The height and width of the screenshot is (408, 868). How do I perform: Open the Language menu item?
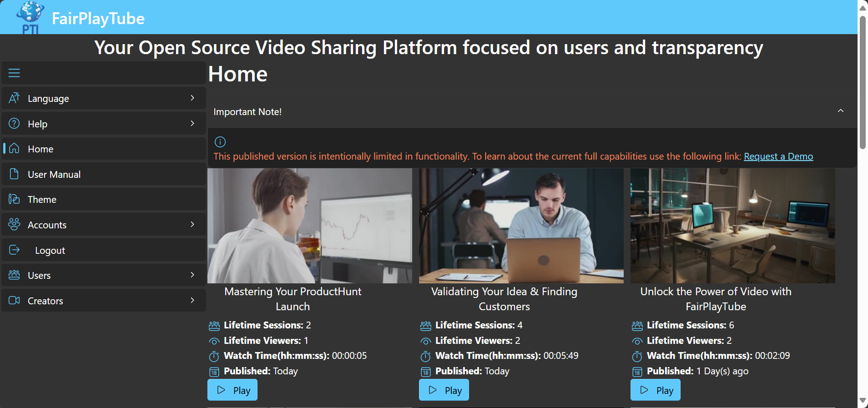[104, 98]
